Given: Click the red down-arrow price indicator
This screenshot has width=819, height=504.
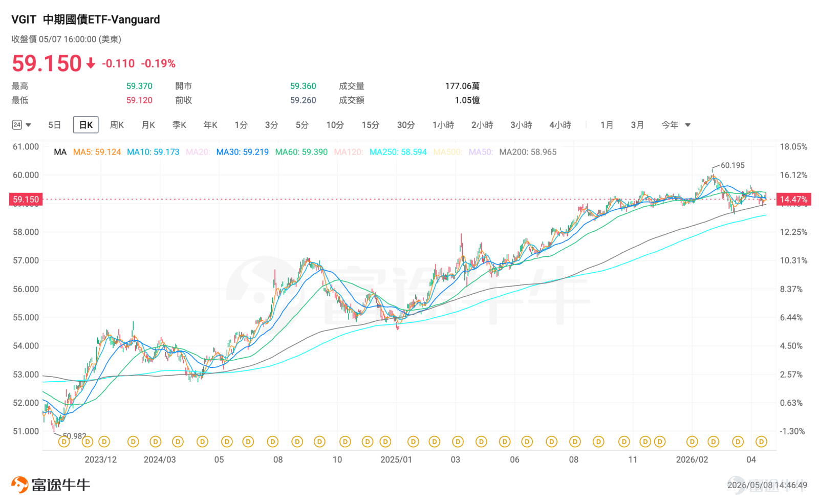Looking at the screenshot, I should point(91,63).
